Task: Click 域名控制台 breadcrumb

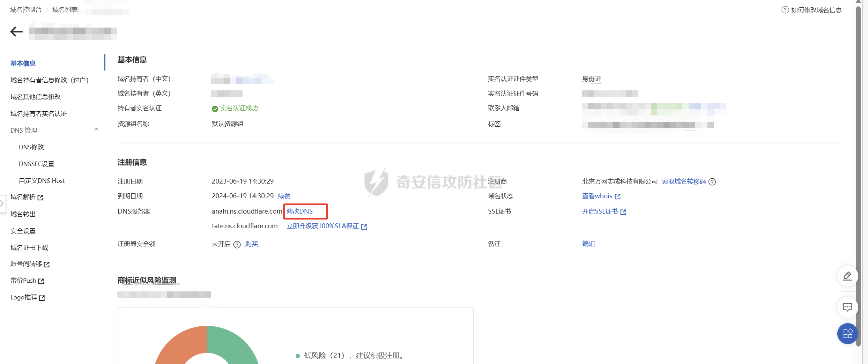Action: click(26, 10)
